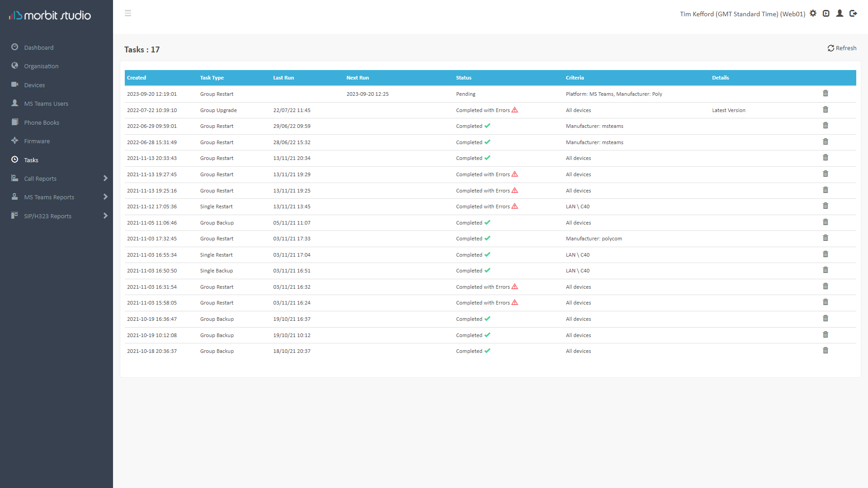Open Phone Books in the sidebar
The width and height of the screenshot is (868, 488).
click(x=42, y=122)
